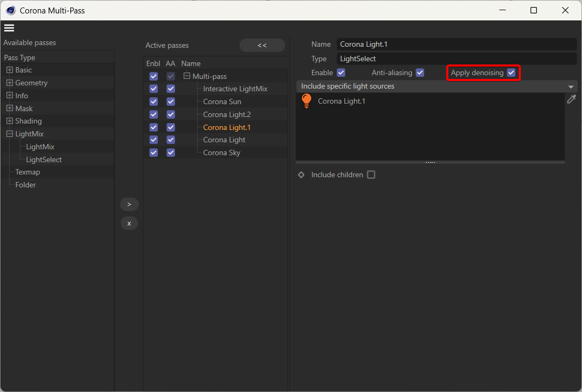Viewport: 582px width, 392px height.
Task: Click the light list resize handle dots
Action: pyautogui.click(x=430, y=162)
